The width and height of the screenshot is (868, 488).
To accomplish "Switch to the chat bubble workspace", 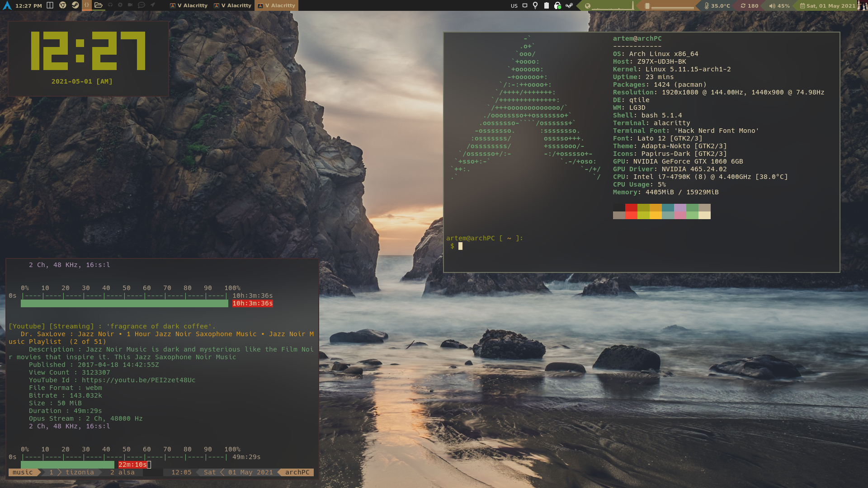I will pos(141,5).
